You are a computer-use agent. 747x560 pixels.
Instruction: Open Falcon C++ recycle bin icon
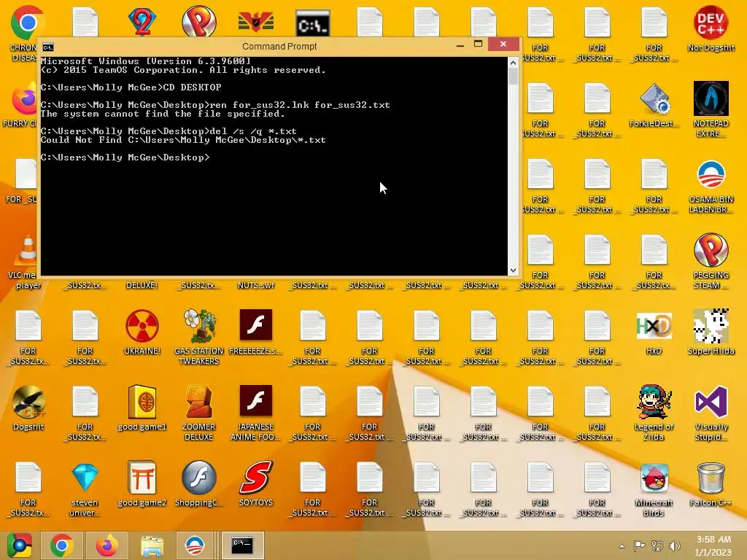711,484
